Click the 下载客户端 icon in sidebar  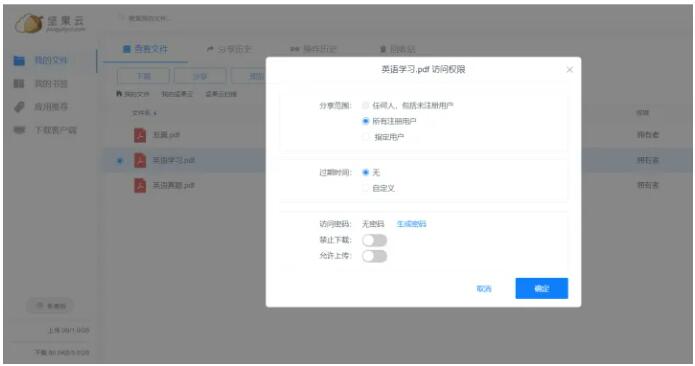[19, 130]
